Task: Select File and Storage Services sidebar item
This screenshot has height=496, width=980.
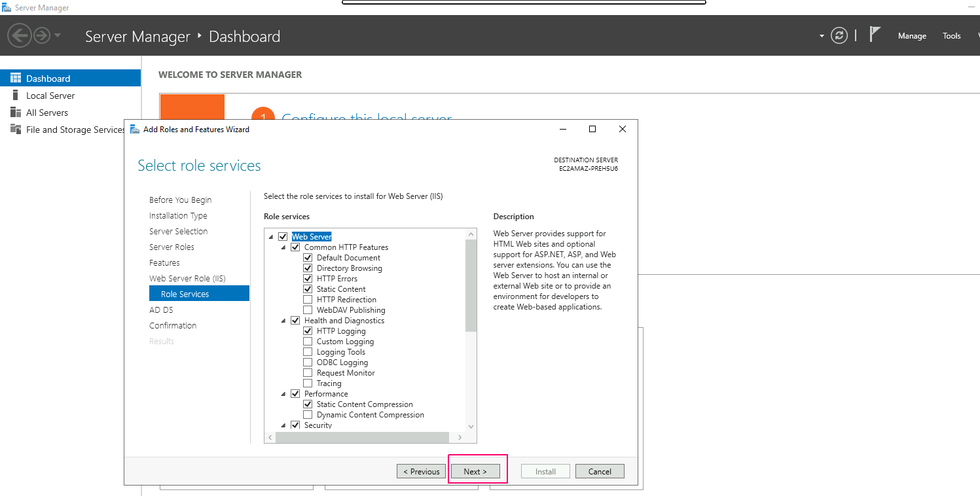Action: (x=64, y=129)
